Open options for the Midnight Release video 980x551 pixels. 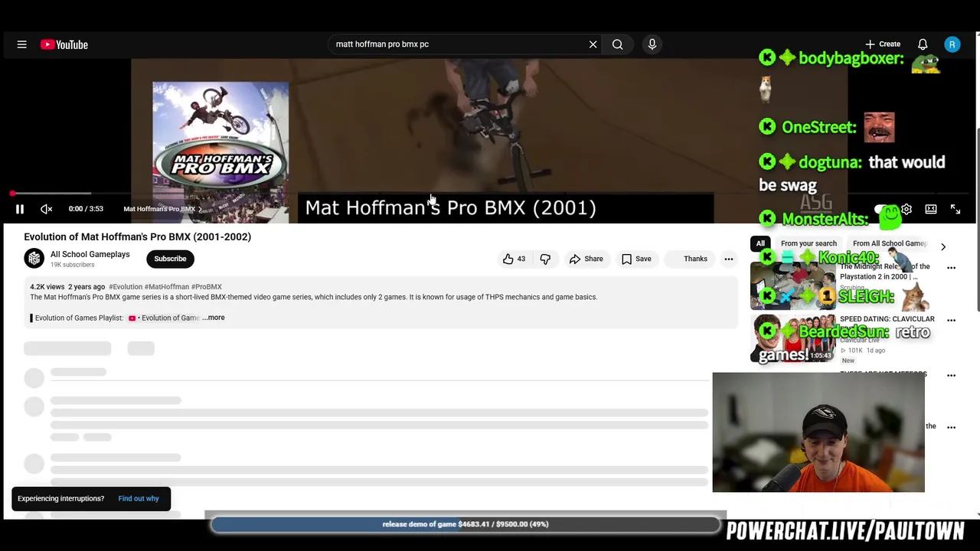coord(952,268)
